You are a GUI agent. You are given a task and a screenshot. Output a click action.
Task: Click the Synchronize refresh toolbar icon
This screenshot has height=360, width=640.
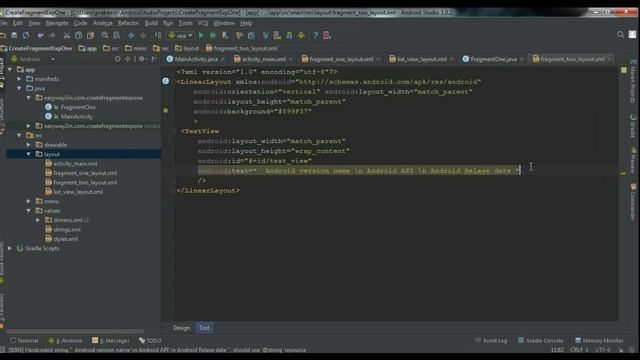pos(26,36)
